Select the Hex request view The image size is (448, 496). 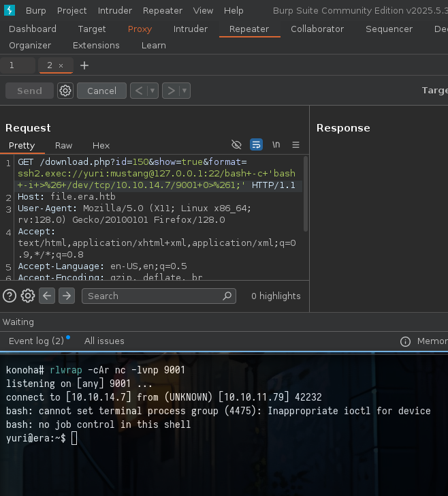tap(101, 146)
